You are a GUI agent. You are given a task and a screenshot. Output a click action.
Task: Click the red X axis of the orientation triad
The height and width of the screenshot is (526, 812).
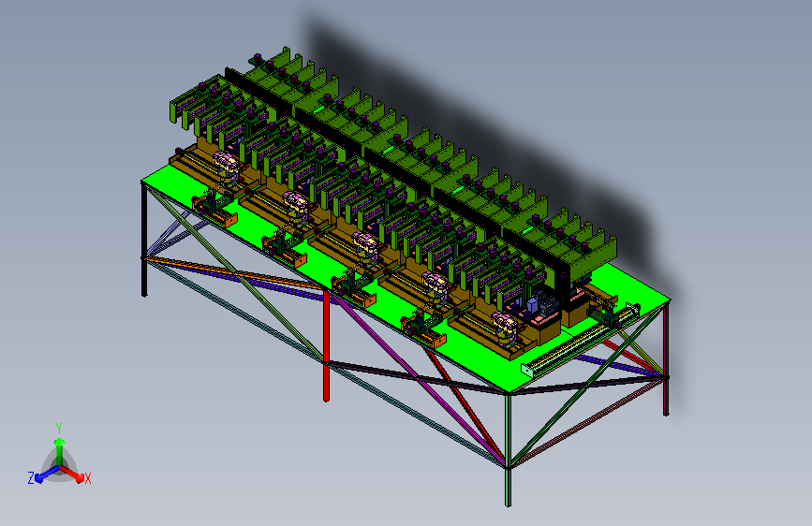(72, 474)
